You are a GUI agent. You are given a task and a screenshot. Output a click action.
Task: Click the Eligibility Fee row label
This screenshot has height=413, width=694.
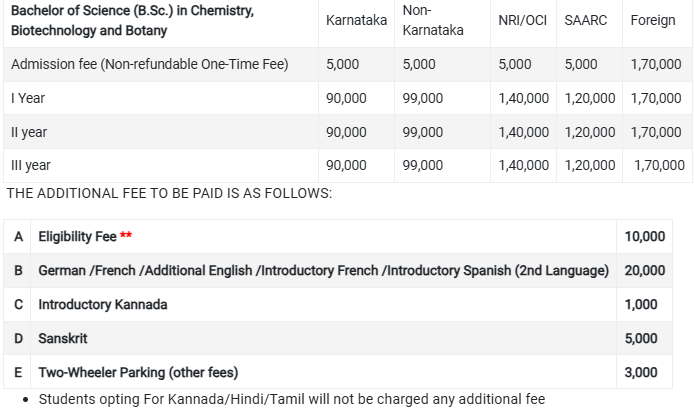(x=77, y=237)
